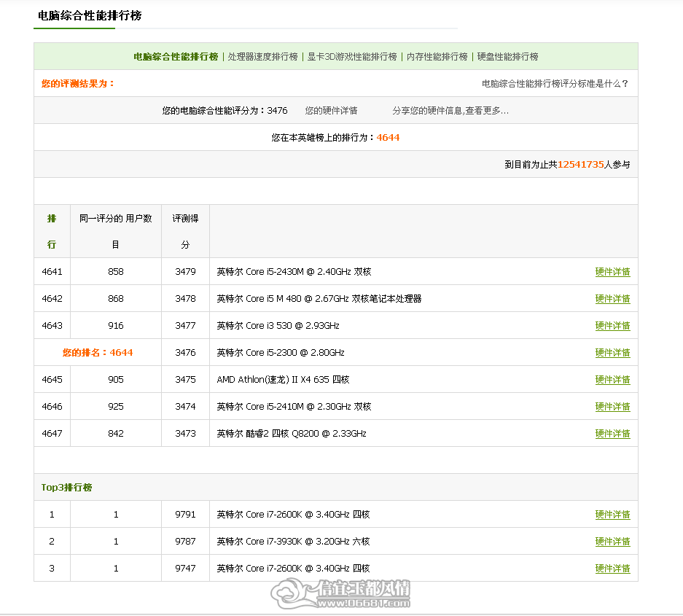
Task: Click processor name Core i7-3930K @ 3.20GHz 六核
Action: (293, 542)
